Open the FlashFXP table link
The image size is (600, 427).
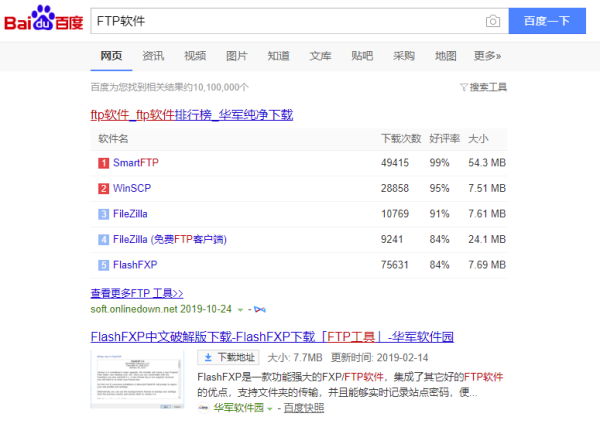[135, 265]
